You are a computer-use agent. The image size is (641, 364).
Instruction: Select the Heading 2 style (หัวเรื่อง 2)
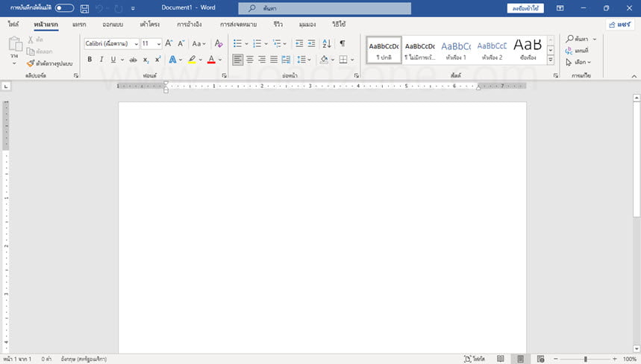coord(492,50)
